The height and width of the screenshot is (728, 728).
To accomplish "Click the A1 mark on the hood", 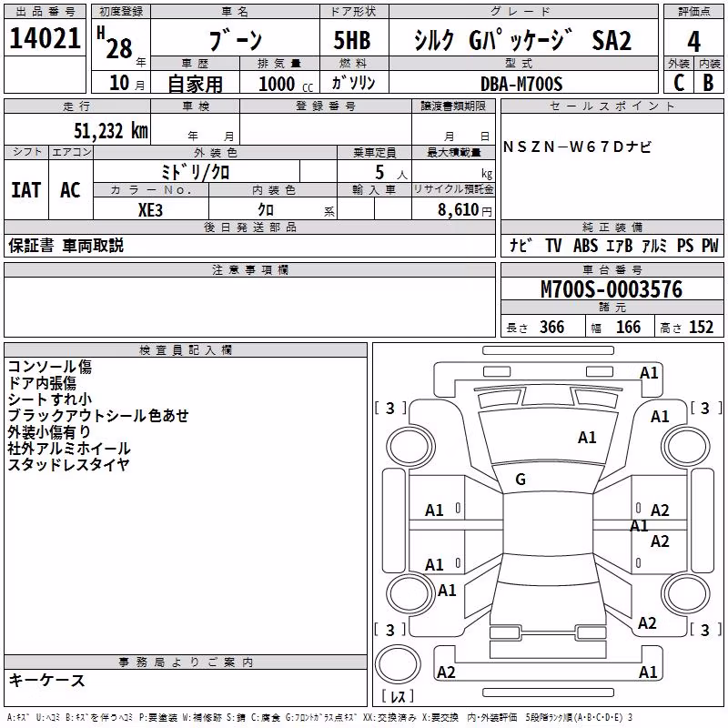I will click(x=587, y=438).
